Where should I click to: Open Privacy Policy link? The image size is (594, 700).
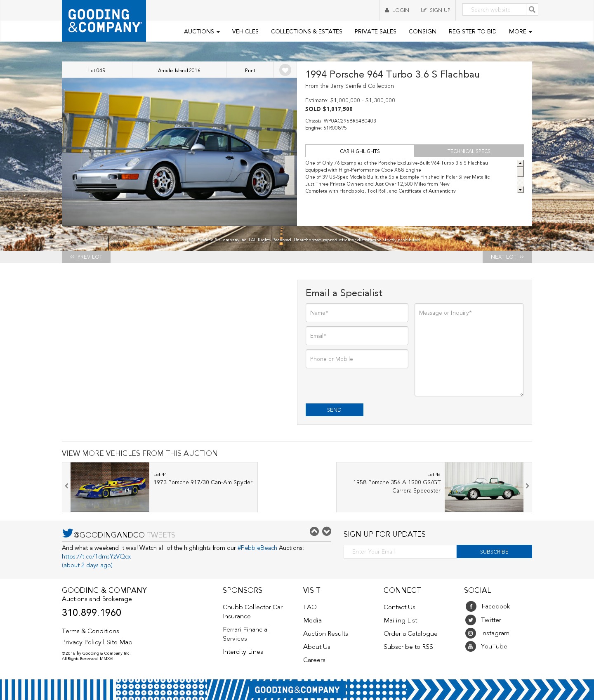point(82,642)
